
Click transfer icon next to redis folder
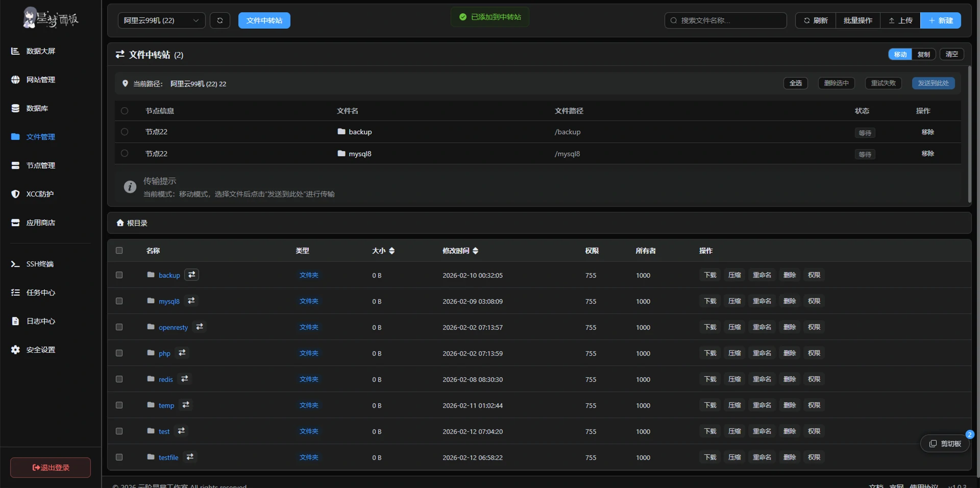click(x=185, y=379)
